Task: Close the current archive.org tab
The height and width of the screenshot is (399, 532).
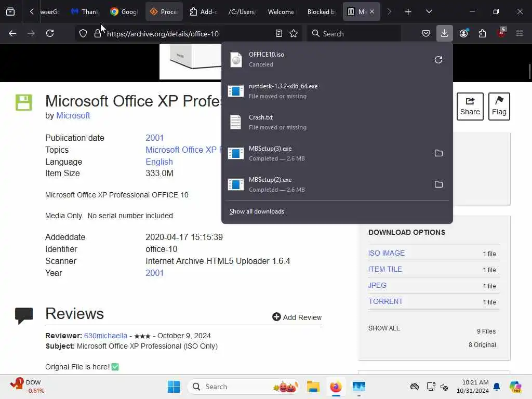Action: [x=372, y=12]
